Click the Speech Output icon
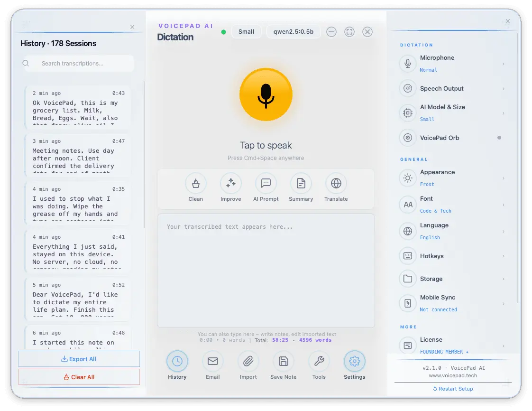This screenshot has height=411, width=532. pos(407,88)
